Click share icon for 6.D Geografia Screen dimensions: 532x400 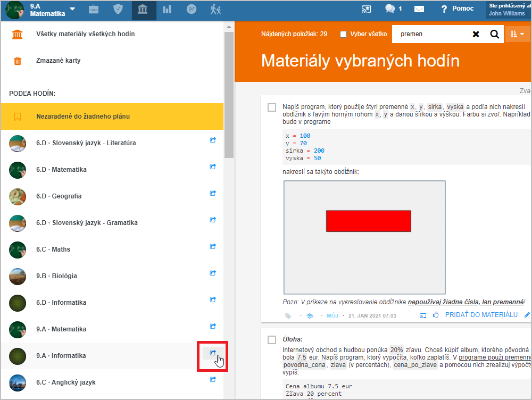(x=213, y=193)
